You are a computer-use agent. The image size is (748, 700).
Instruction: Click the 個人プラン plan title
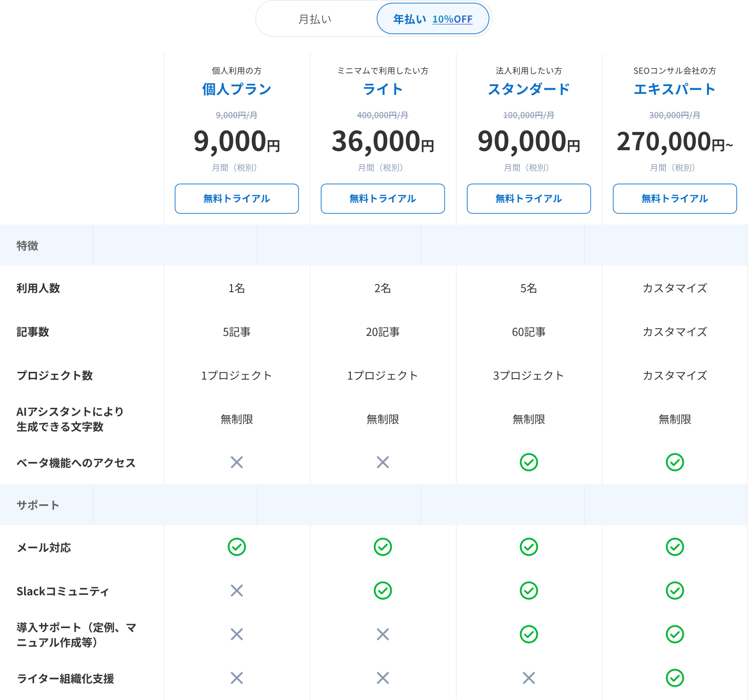pyautogui.click(x=237, y=89)
